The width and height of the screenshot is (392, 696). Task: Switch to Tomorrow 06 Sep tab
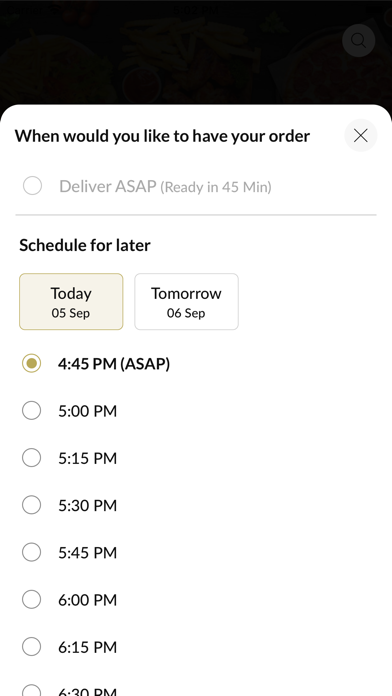[x=186, y=301]
